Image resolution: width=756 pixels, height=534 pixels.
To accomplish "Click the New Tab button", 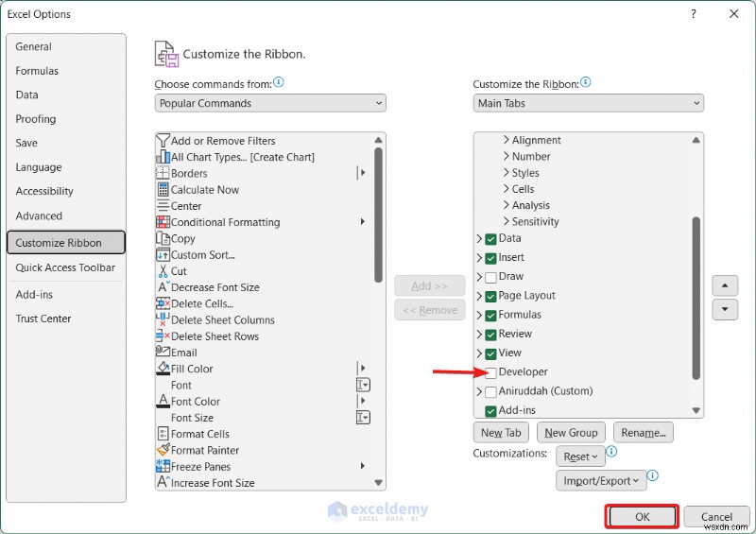I will tap(501, 433).
